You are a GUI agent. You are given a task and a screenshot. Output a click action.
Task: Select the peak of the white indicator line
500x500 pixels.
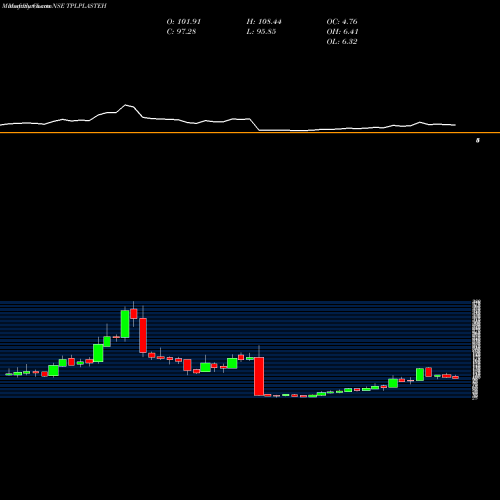[x=126, y=105]
